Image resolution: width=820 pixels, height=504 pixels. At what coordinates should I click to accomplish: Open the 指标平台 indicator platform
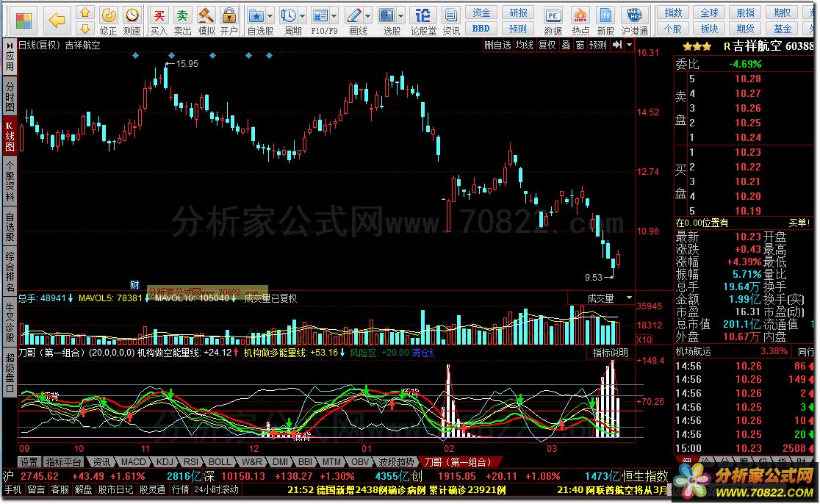pyautogui.click(x=63, y=462)
